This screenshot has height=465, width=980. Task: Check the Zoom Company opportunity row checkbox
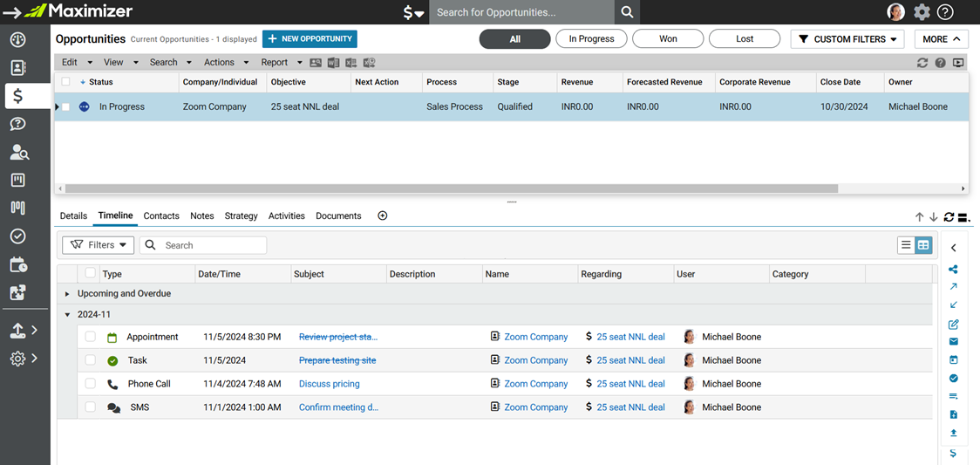click(65, 107)
